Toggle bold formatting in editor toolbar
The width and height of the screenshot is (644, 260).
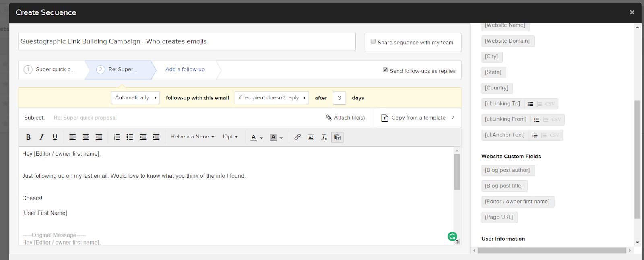(28, 137)
